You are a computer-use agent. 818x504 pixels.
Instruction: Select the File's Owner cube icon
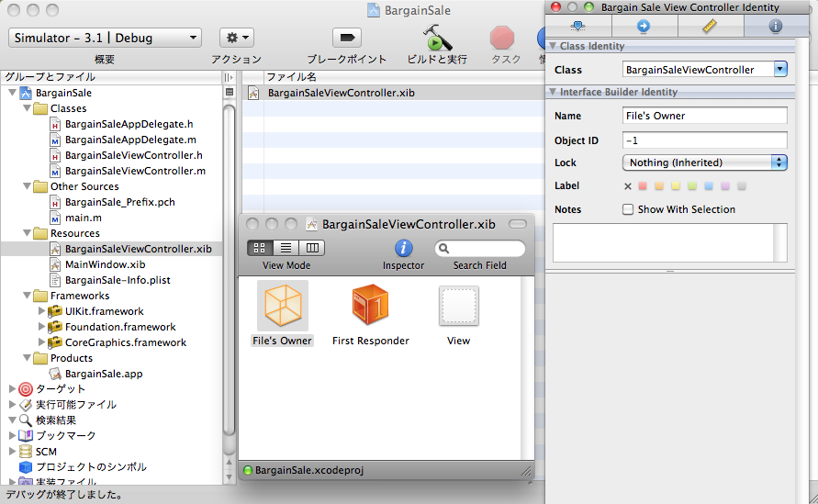click(x=283, y=305)
